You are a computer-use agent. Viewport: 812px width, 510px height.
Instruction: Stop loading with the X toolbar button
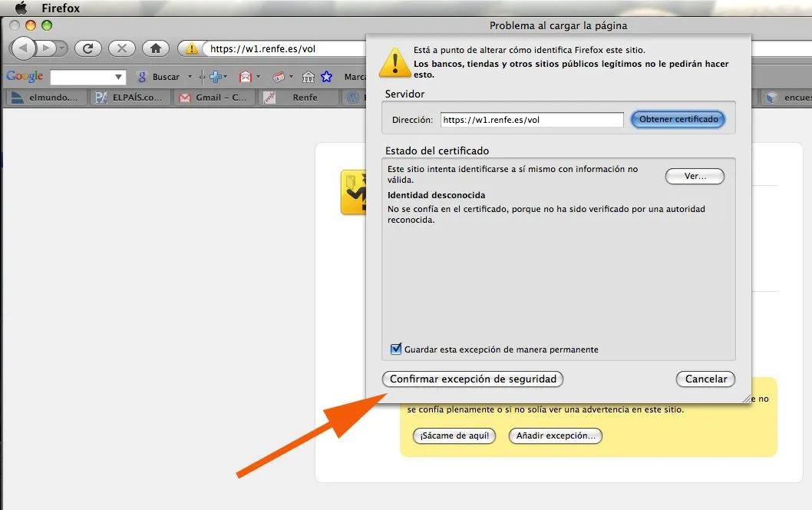point(122,48)
